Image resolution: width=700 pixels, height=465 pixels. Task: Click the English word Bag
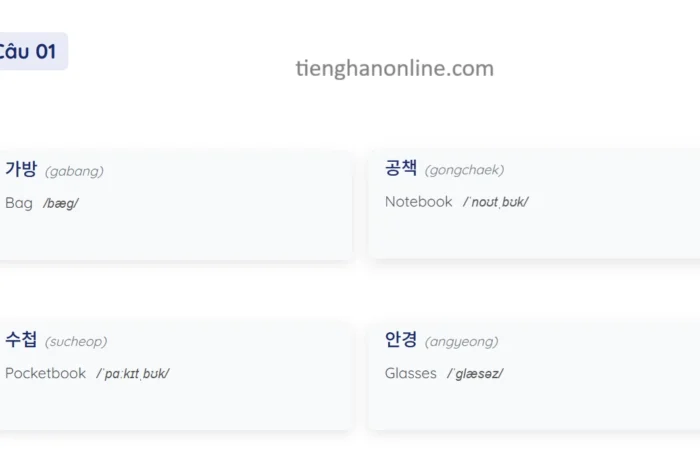[x=19, y=203]
